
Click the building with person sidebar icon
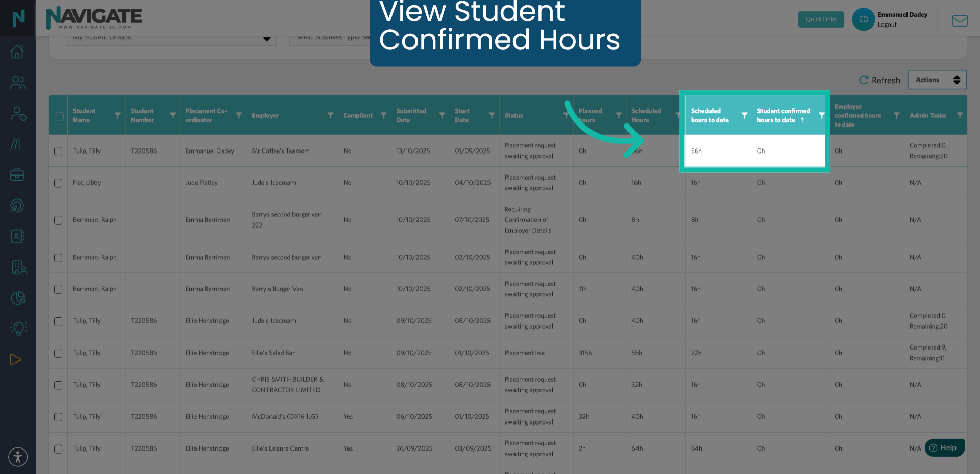[18, 267]
